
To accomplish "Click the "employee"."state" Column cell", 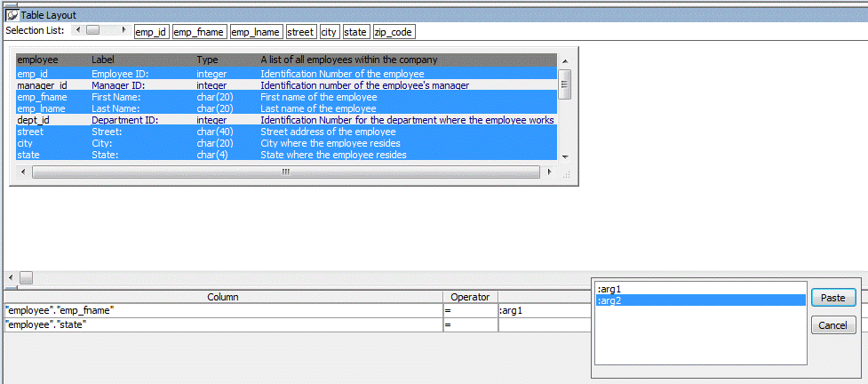I will [x=222, y=326].
